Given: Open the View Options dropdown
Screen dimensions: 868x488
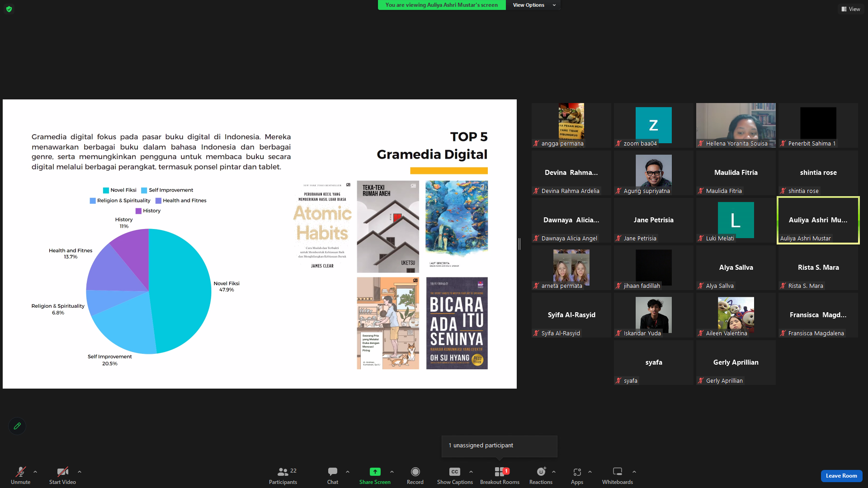Looking at the screenshot, I should point(533,5).
